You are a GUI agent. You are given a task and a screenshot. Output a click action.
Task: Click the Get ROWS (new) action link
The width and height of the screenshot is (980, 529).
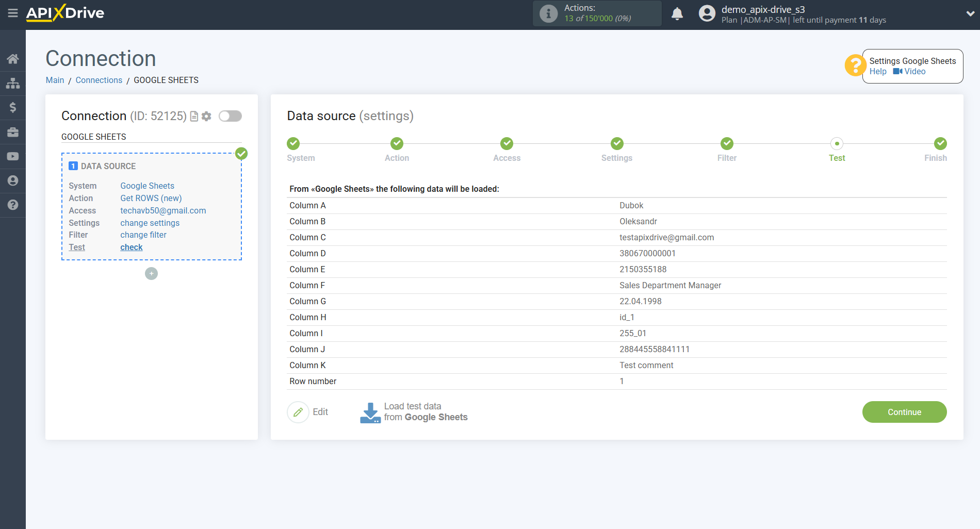[x=151, y=198]
